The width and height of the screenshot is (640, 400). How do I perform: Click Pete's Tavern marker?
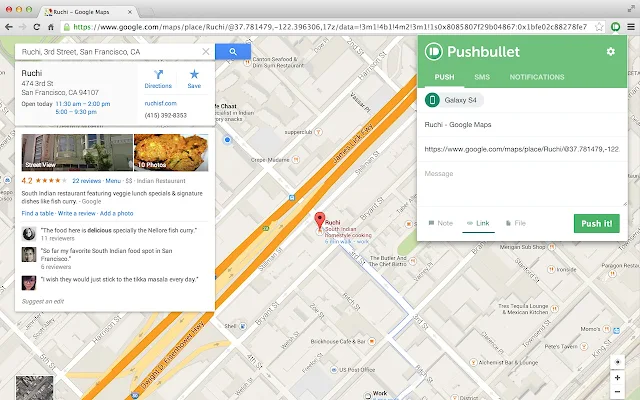[x=584, y=347]
